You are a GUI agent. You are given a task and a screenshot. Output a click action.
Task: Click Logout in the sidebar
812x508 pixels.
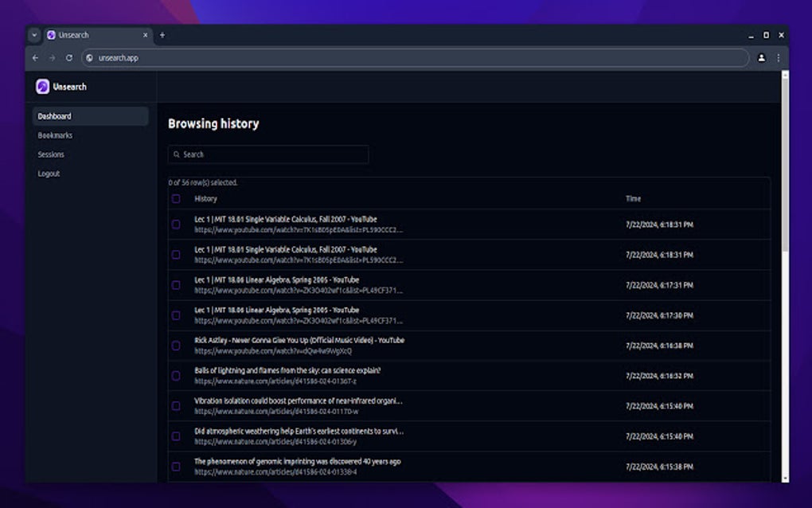click(x=49, y=174)
